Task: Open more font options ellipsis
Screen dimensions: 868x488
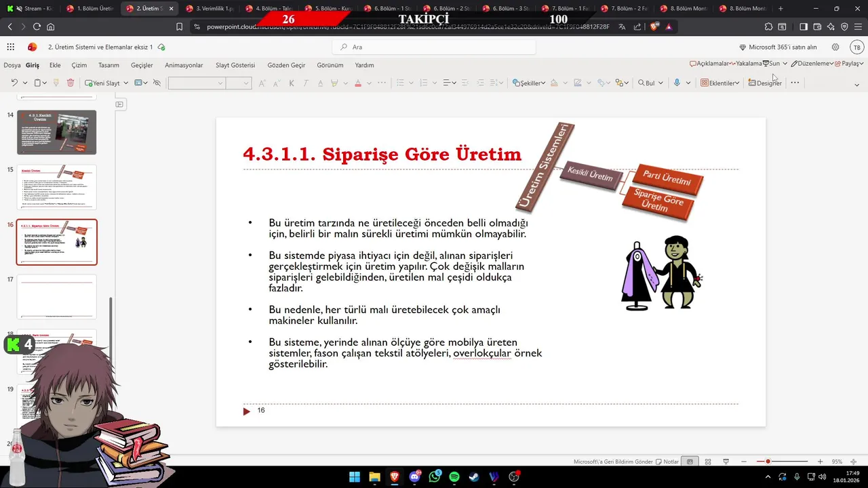Action: 382,83
